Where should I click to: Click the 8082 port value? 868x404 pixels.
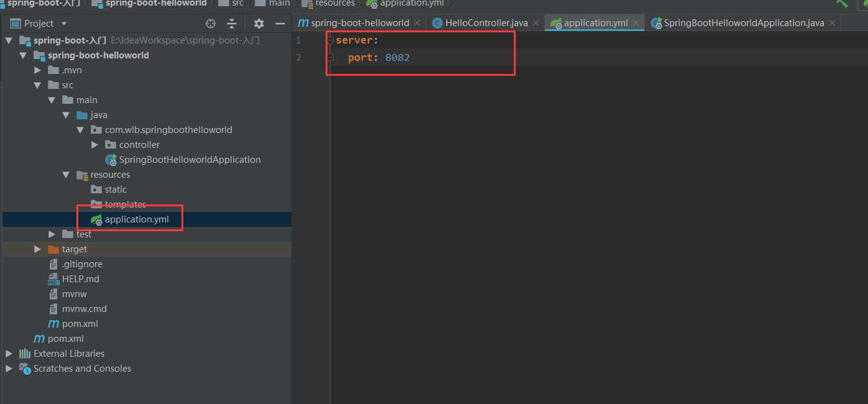pyautogui.click(x=398, y=58)
